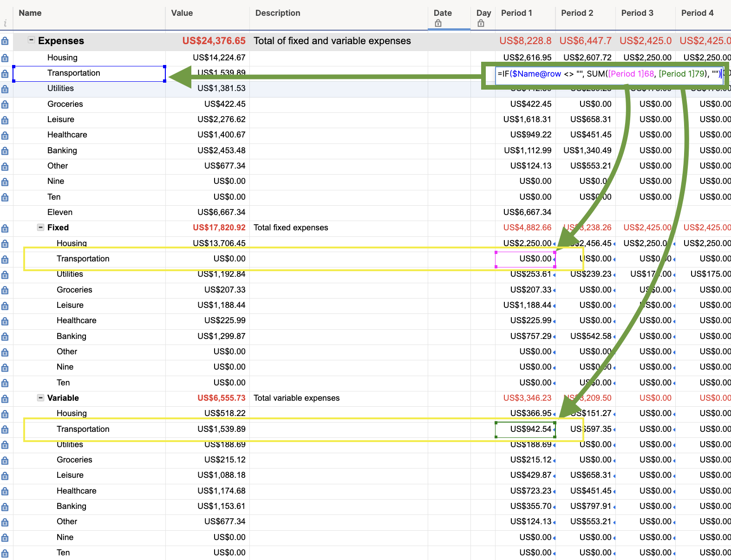Click lock icon on US$1,400.67 Healthcare row

click(x=5, y=136)
